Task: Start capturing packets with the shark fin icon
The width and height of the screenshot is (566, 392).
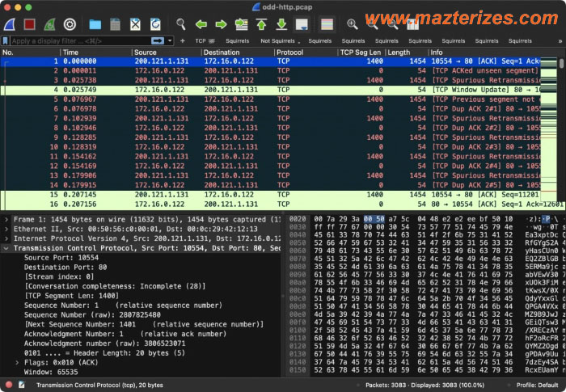Action: tap(10, 24)
